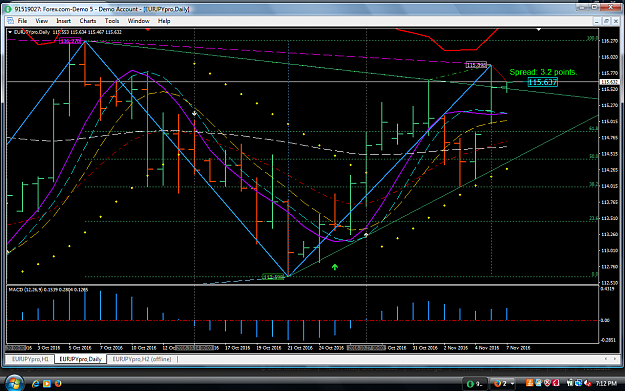
Task: Open the View menu
Action: (x=41, y=21)
